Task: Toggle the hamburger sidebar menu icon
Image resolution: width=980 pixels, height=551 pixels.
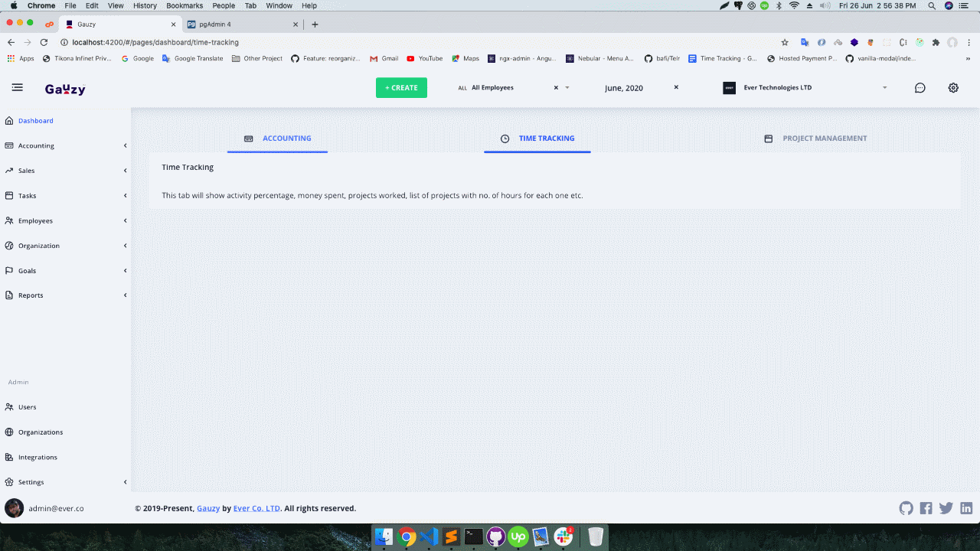Action: coord(17,88)
